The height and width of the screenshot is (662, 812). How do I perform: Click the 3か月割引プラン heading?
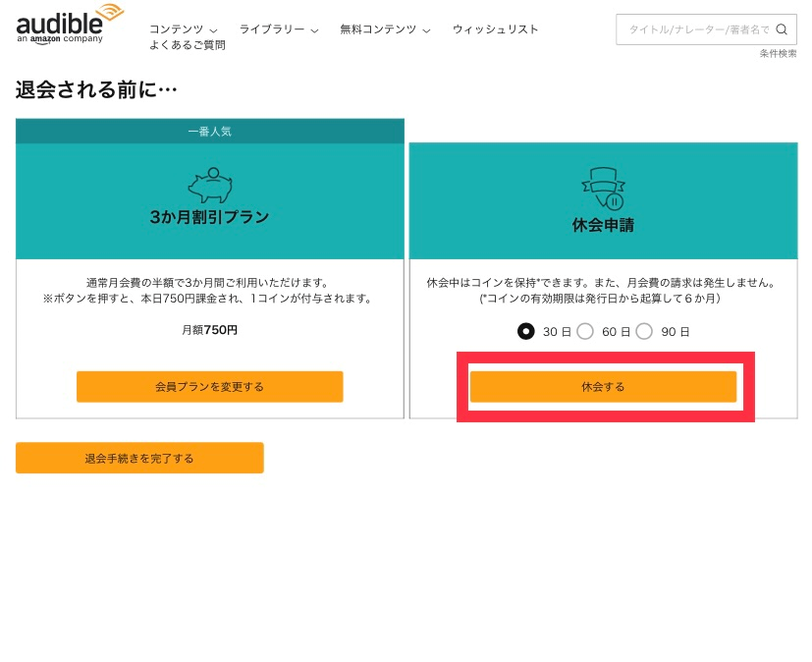(x=210, y=216)
